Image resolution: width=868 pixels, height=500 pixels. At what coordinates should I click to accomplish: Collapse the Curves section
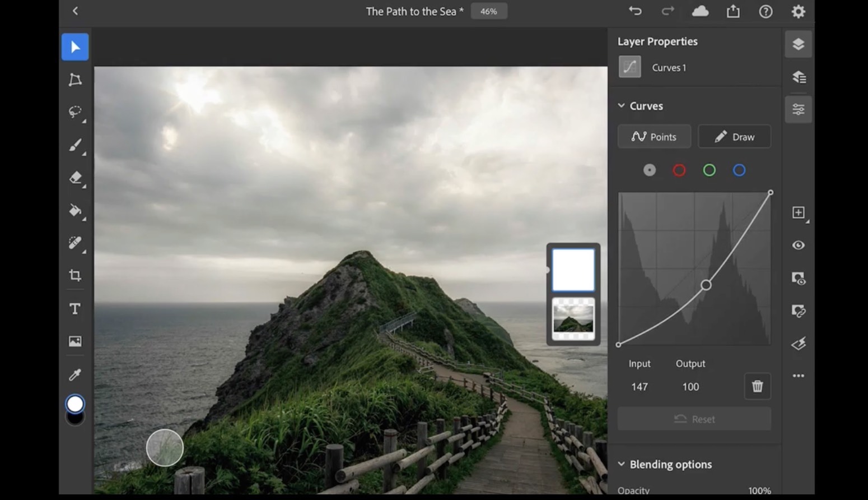point(621,105)
